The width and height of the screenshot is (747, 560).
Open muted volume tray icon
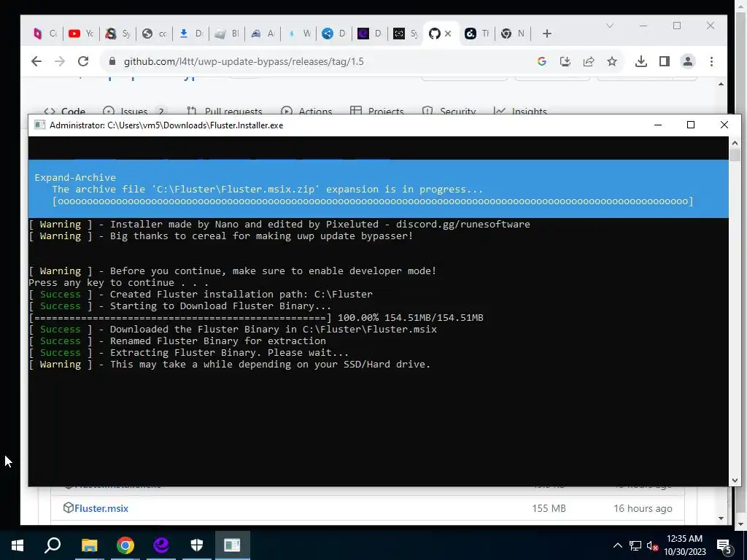pos(653,545)
